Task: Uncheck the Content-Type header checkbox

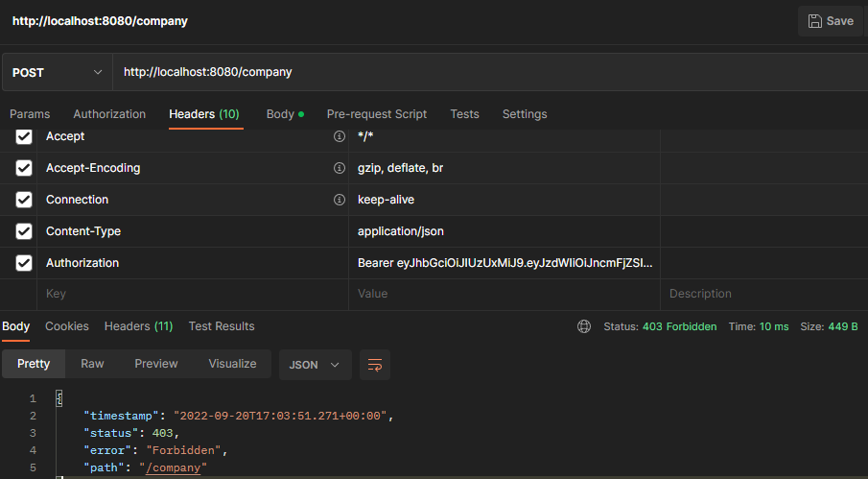Action: point(24,231)
